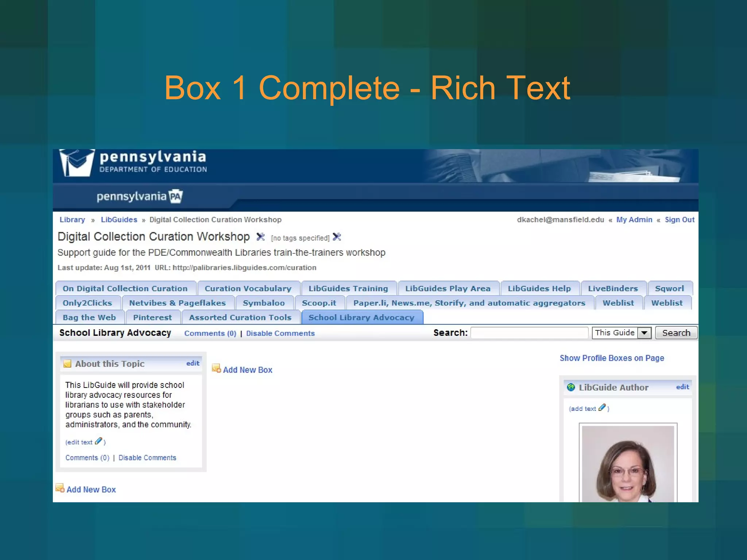This screenshot has height=560, width=747.
Task: Follow the LibGuides breadcrumb link
Action: pos(119,219)
